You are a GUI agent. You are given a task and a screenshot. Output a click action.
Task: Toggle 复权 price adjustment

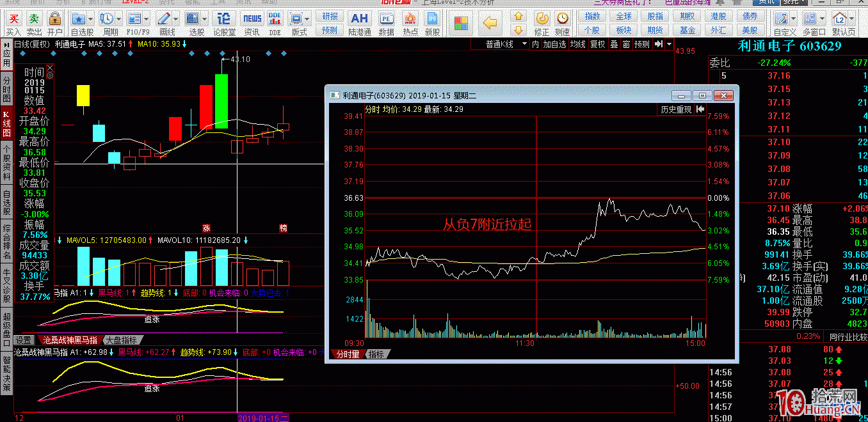[x=597, y=44]
